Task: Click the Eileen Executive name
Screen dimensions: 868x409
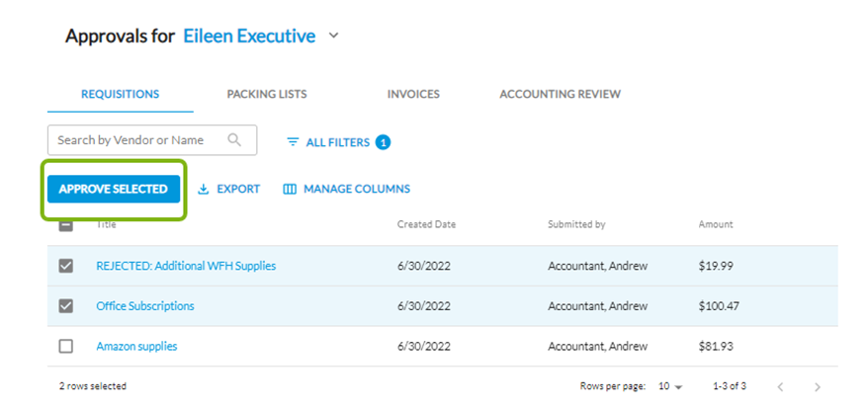Action: [x=249, y=36]
